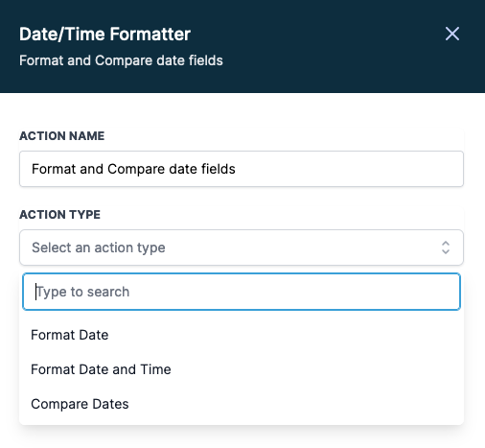Image resolution: width=485 pixels, height=448 pixels.
Task: Click the ACTION NAME label
Action: (x=62, y=136)
